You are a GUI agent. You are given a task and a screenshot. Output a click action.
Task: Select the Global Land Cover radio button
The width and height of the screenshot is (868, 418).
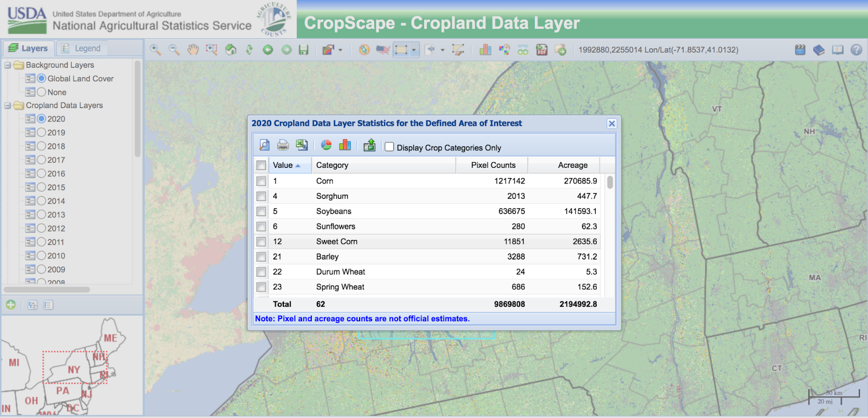[x=42, y=78]
